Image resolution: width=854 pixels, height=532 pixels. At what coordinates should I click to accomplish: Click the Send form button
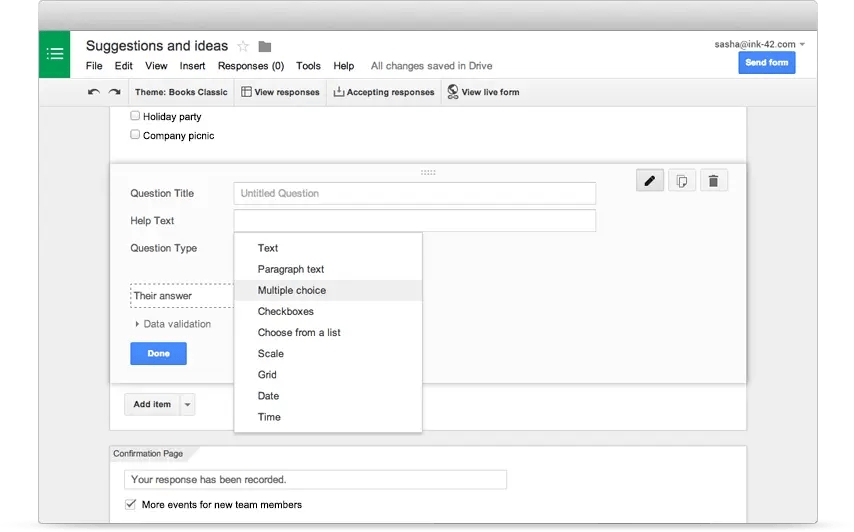tap(767, 63)
